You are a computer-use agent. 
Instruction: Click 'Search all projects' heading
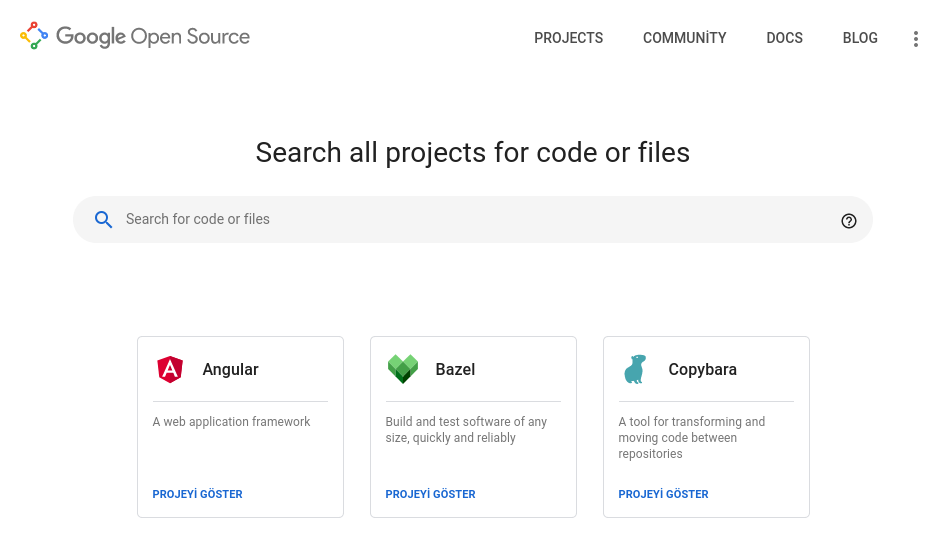click(472, 153)
